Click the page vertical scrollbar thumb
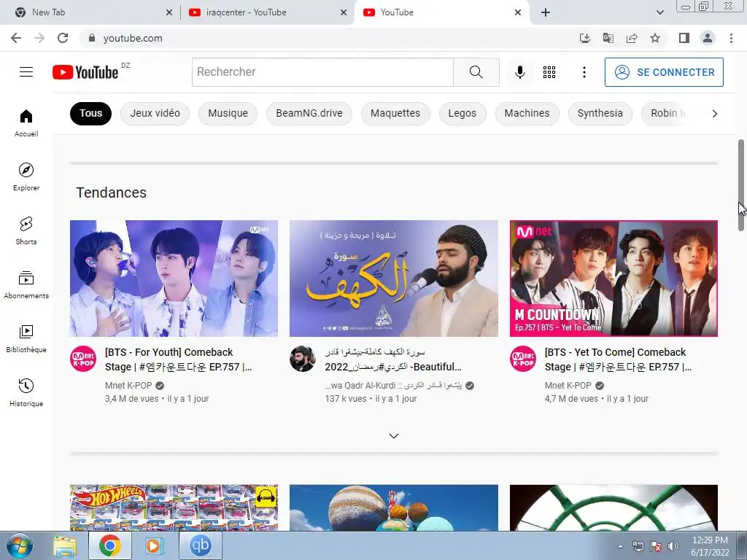Screen dimensions: 747x560 click(741, 184)
